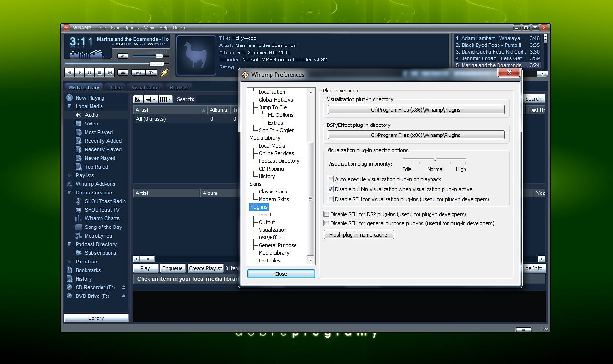Click the MetroLyrics icon
613x364 pixels.
click(x=79, y=236)
